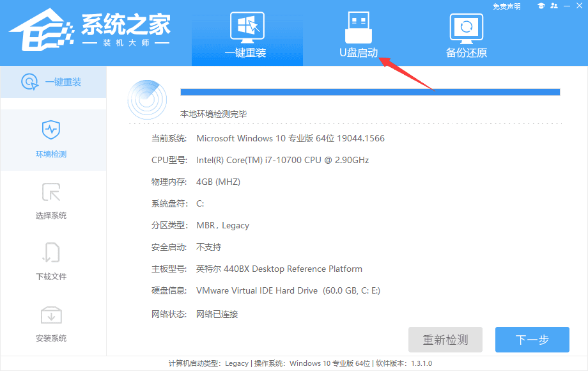Click the 下一步 next button
Image resolution: width=588 pixels, height=371 pixels.
[532, 340]
